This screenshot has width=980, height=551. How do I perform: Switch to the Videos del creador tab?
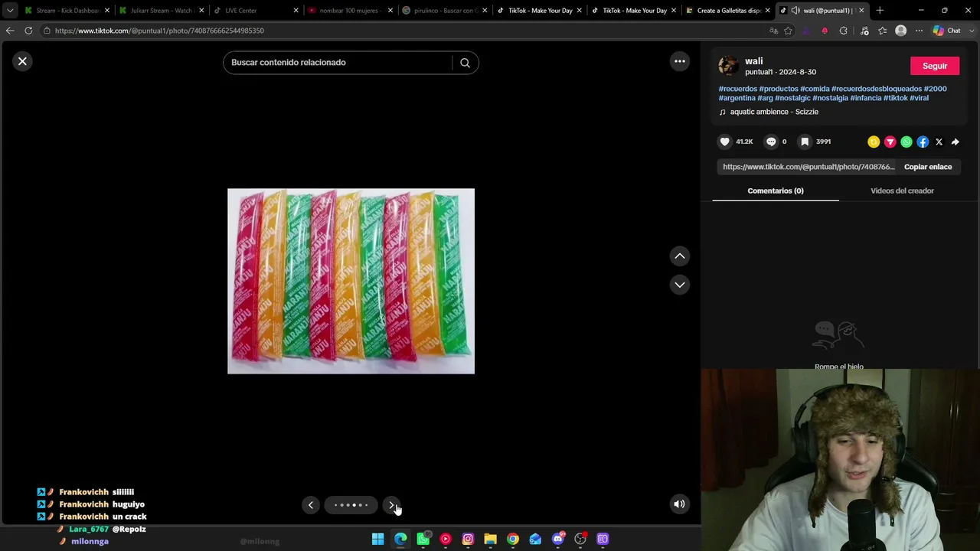click(902, 191)
